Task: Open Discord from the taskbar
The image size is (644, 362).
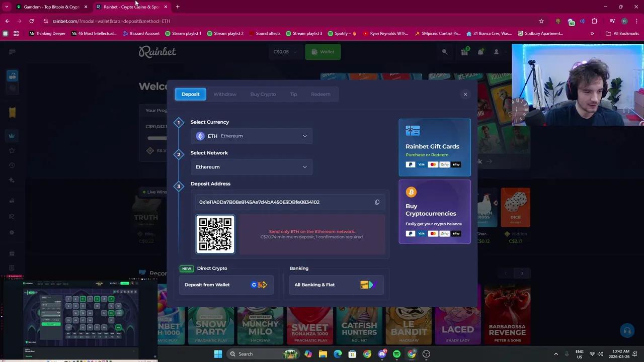Action: (382, 354)
